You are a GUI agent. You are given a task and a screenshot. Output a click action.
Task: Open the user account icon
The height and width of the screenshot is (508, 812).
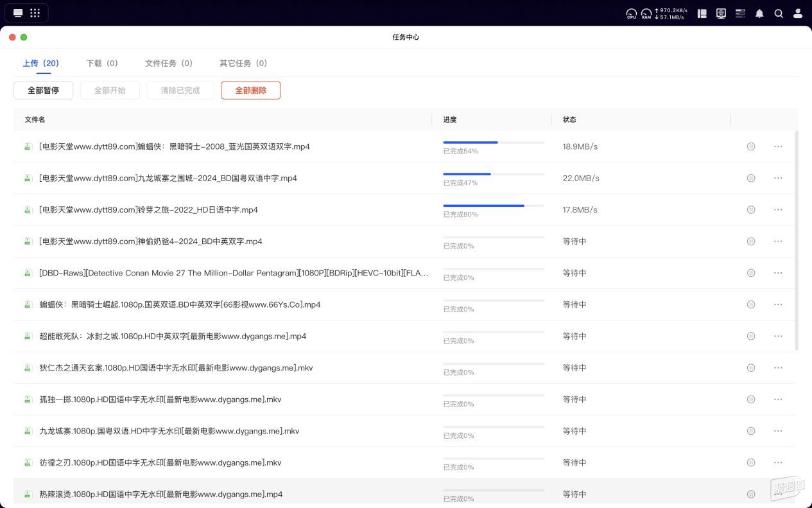click(798, 13)
